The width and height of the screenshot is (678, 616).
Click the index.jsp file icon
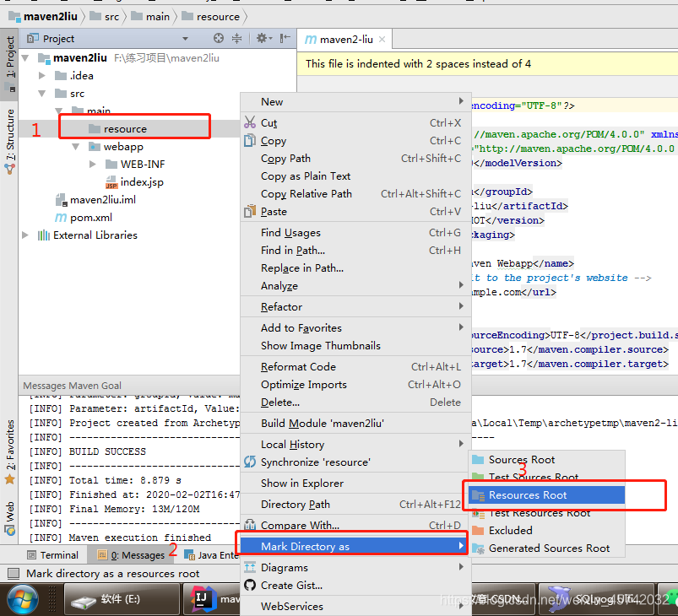coord(111,182)
